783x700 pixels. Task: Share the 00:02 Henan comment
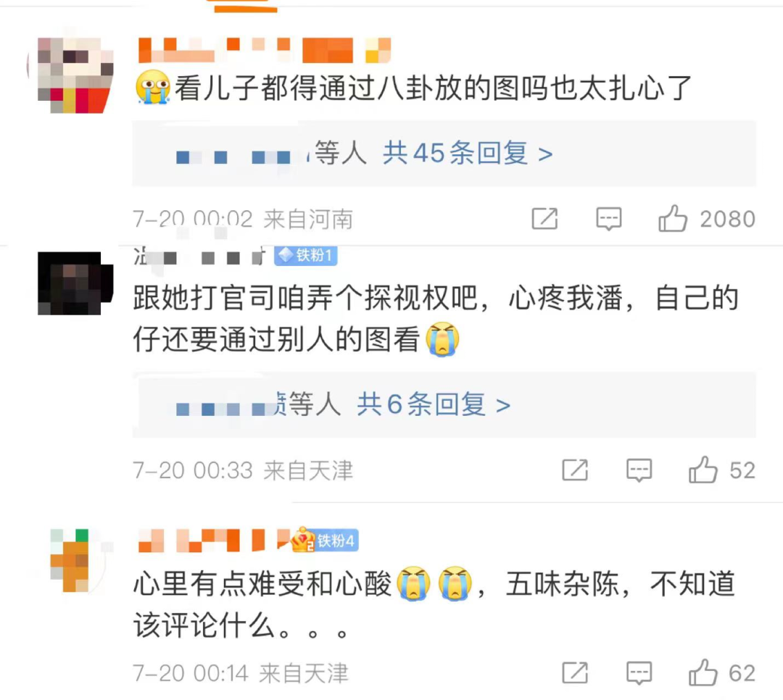click(x=544, y=218)
